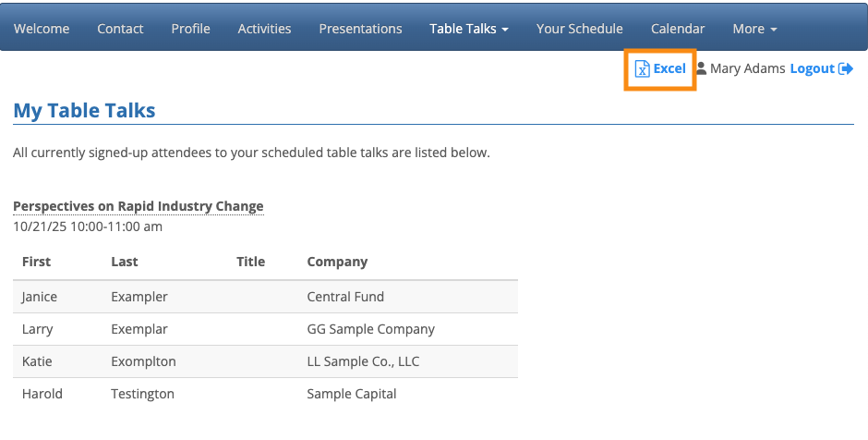
Task: Open the Contact page
Action: tap(120, 29)
